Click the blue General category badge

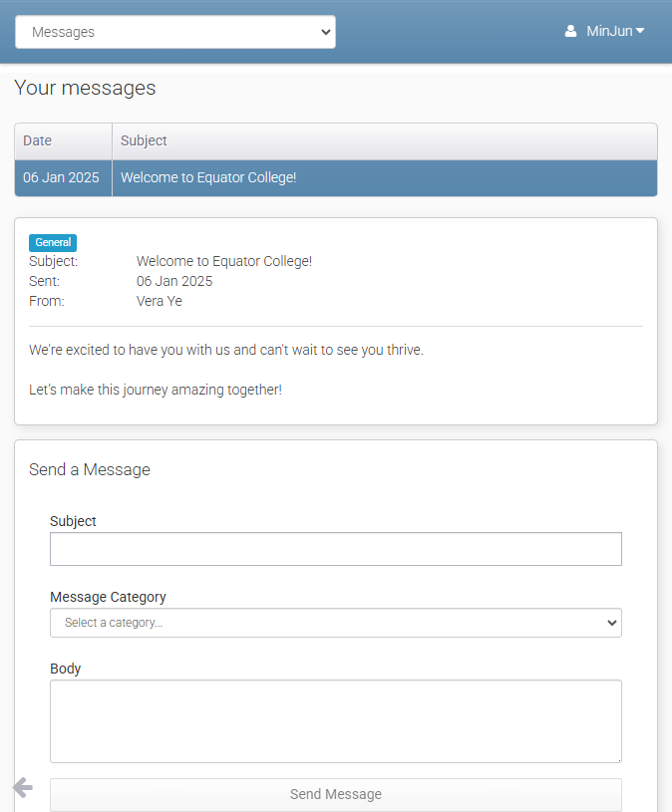pos(53,242)
